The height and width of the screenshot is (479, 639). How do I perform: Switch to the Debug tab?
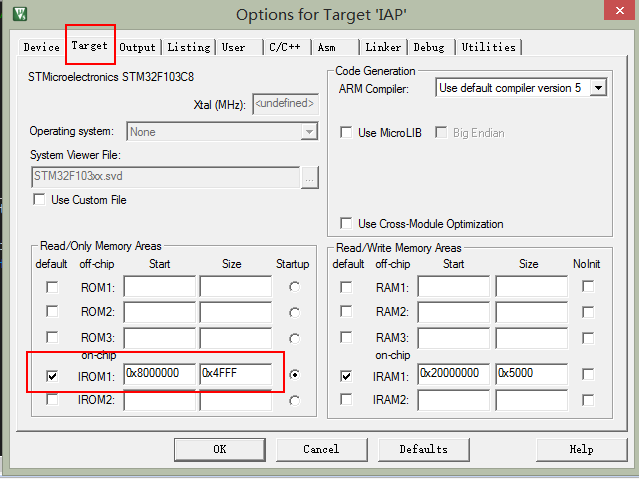[431, 47]
